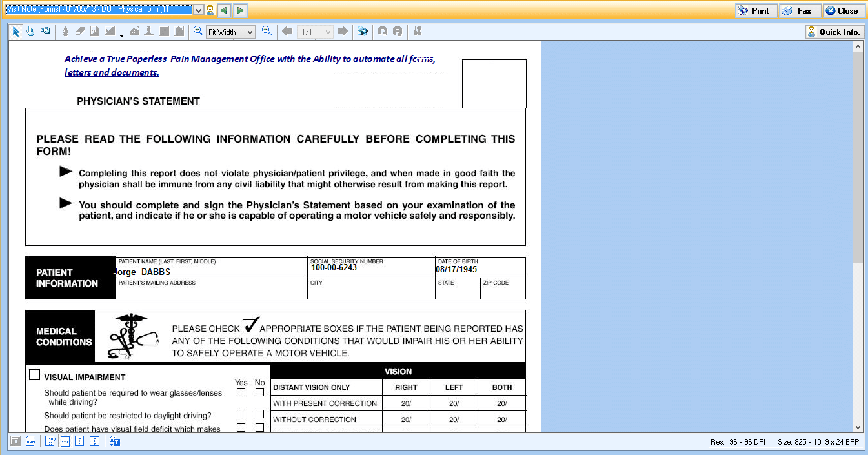Screen dimensions: 868x455
Task: Go to next page with right arrow
Action: click(343, 31)
